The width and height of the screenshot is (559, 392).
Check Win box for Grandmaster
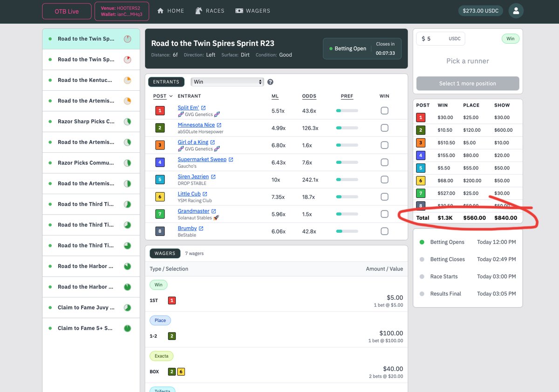click(384, 214)
